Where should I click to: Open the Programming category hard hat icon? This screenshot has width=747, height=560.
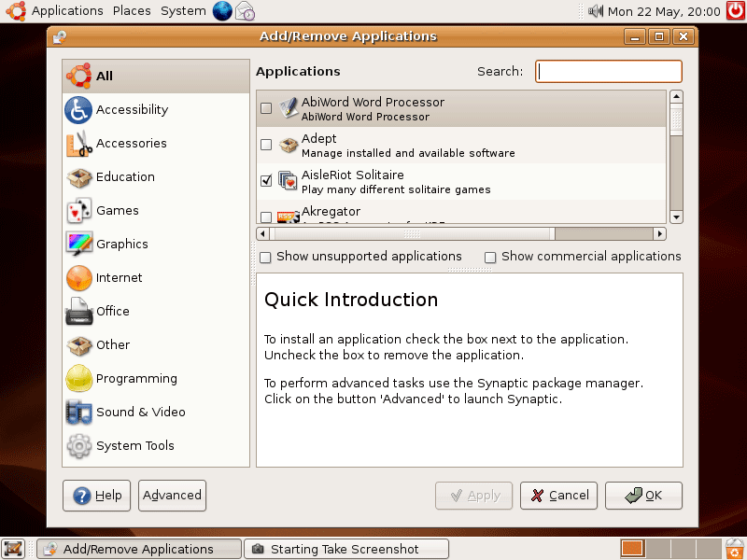click(x=78, y=379)
